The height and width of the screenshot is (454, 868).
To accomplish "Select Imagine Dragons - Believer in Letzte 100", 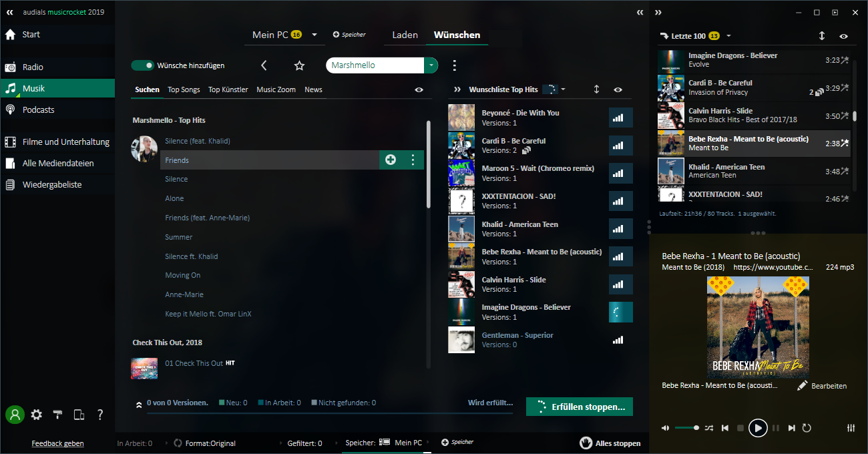I will 753,60.
